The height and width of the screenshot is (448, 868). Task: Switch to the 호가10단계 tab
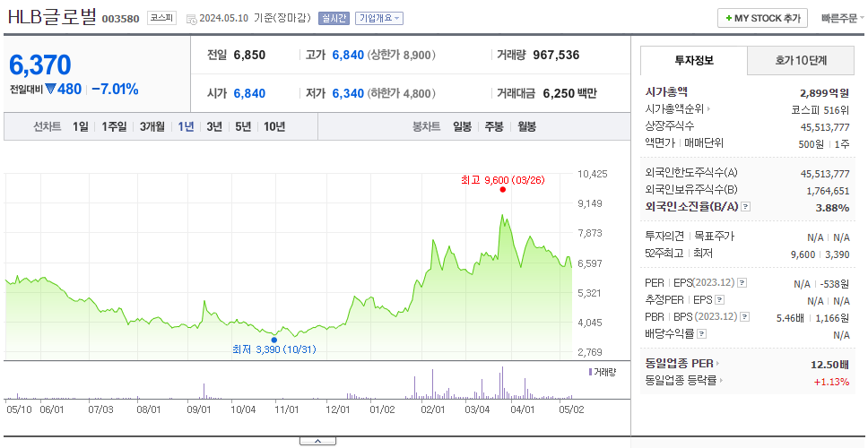[x=801, y=61]
